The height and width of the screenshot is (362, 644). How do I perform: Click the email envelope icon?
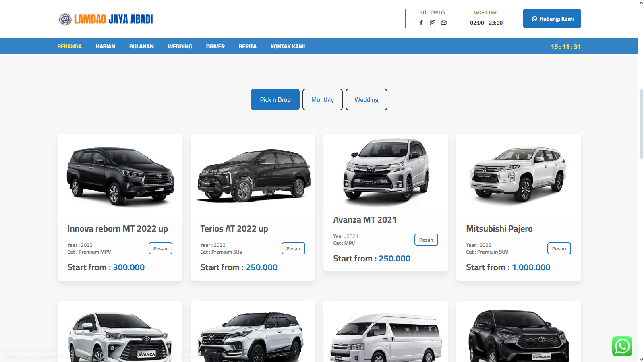coord(444,23)
